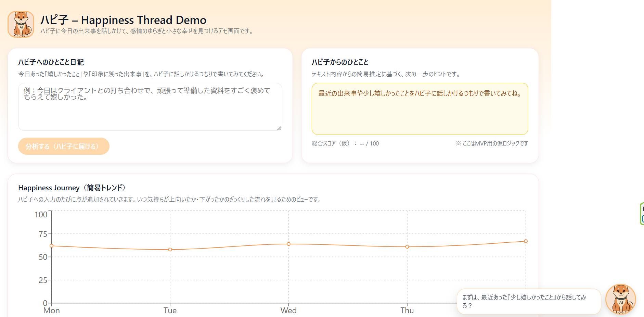Image resolution: width=644 pixels, height=317 pixels.
Task: Click the diary textarea resize handle
Action: (x=279, y=128)
